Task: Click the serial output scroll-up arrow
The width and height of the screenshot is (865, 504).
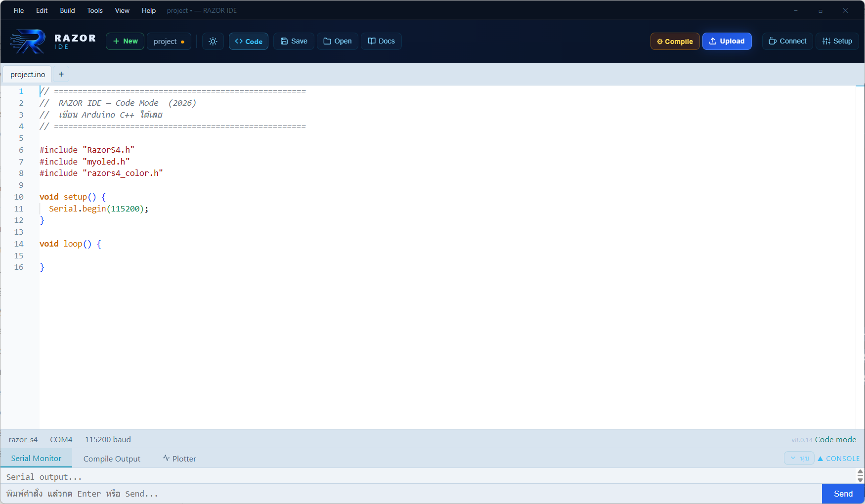Action: (860, 472)
